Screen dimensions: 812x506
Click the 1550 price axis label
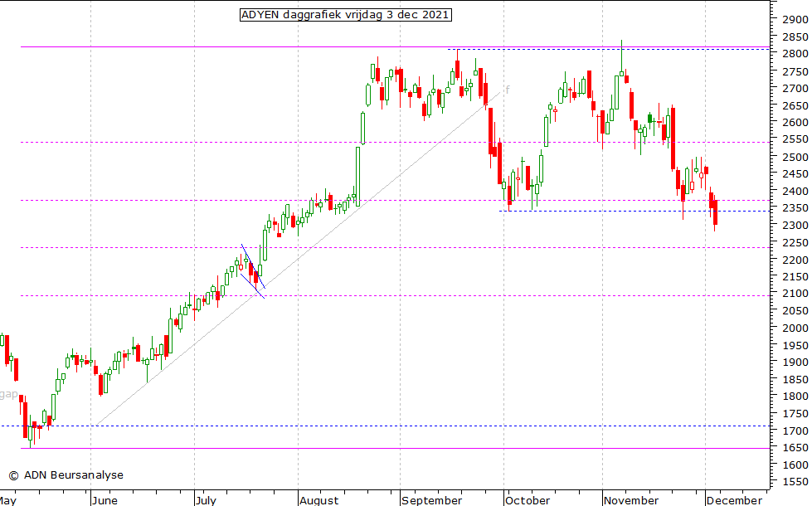tap(795, 482)
